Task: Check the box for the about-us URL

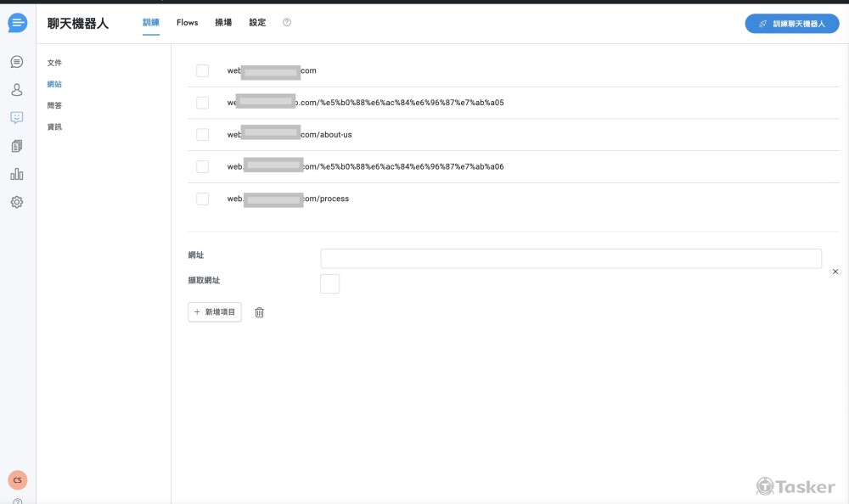Action: [x=203, y=134]
